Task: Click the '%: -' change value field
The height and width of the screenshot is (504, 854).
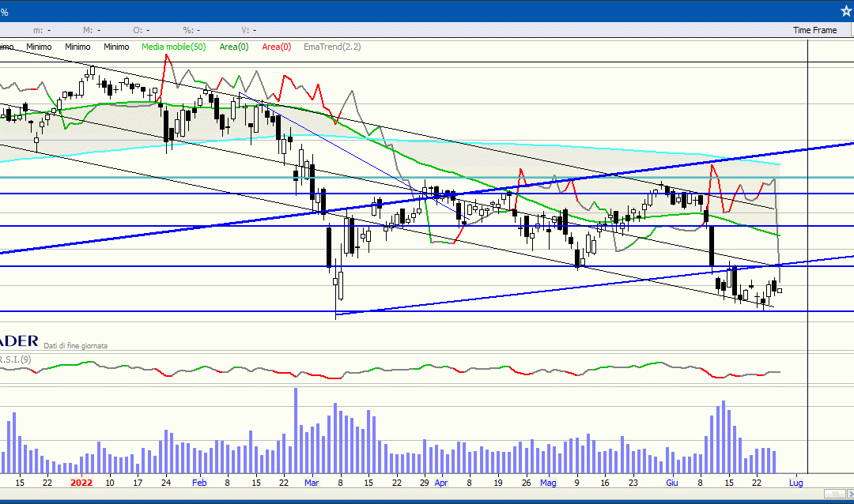Action: (x=191, y=31)
